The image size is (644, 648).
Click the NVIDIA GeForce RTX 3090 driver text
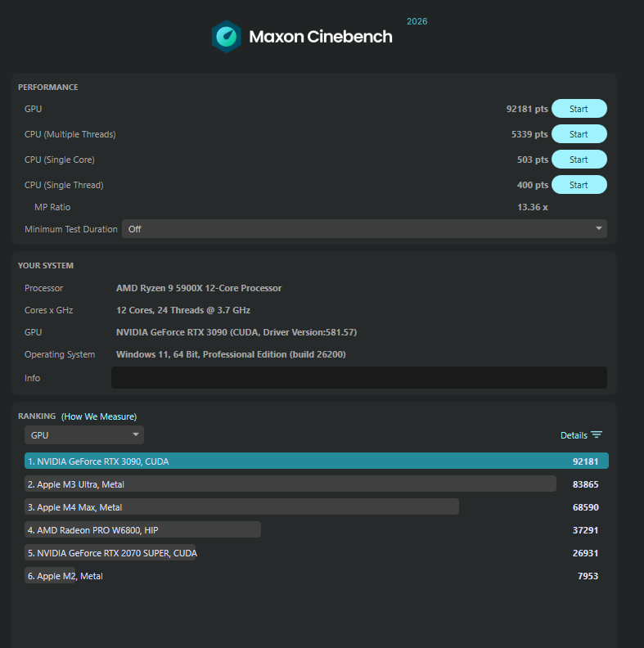pyautogui.click(x=236, y=332)
